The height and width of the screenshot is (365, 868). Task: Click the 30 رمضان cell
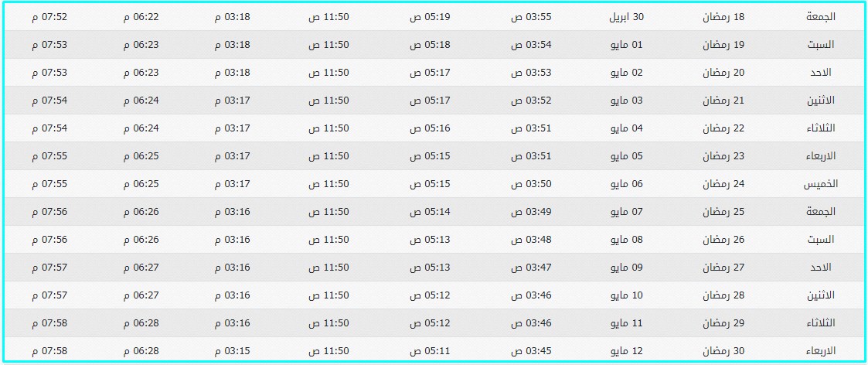(x=723, y=350)
